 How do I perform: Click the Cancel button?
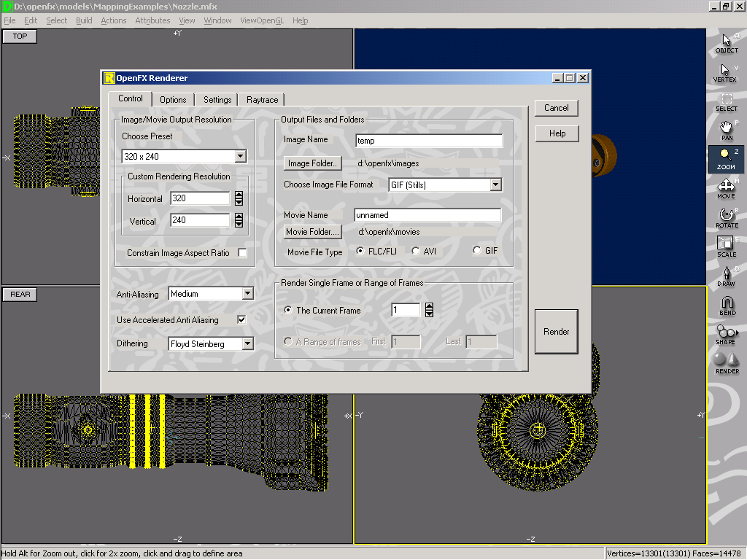coord(557,108)
